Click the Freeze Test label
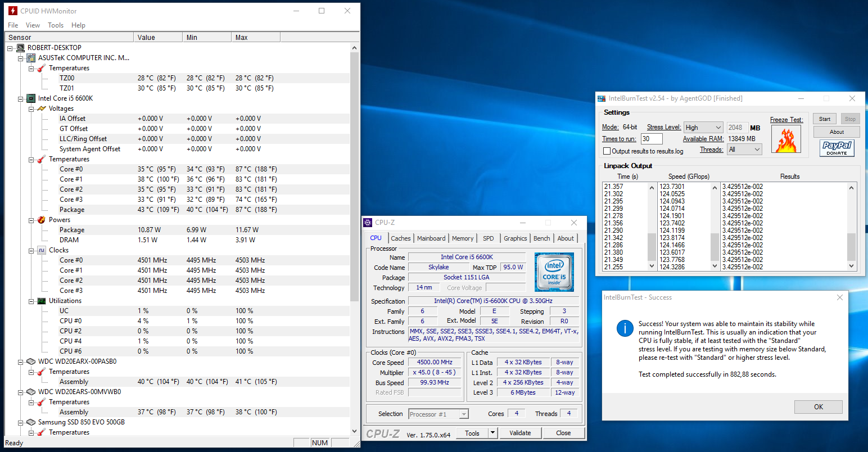Viewport: 868px width, 452px height. pos(786,120)
